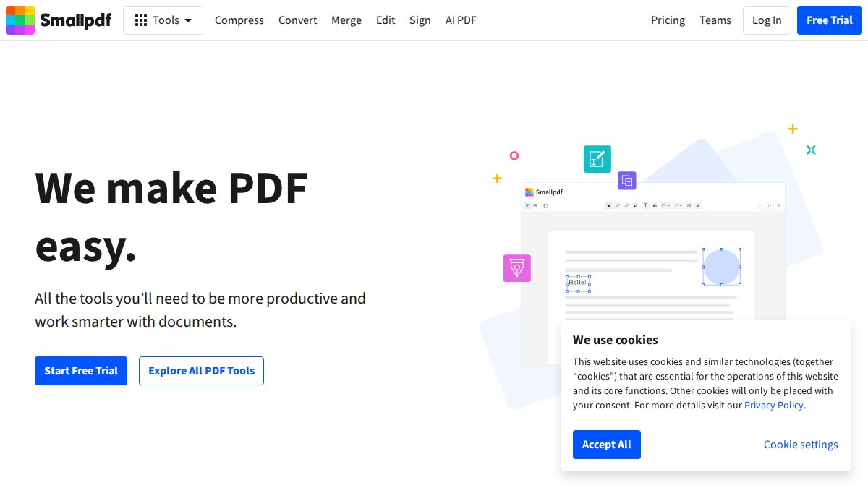Go to Sign in the navigation bar
This screenshot has height=488, width=868.
420,20
